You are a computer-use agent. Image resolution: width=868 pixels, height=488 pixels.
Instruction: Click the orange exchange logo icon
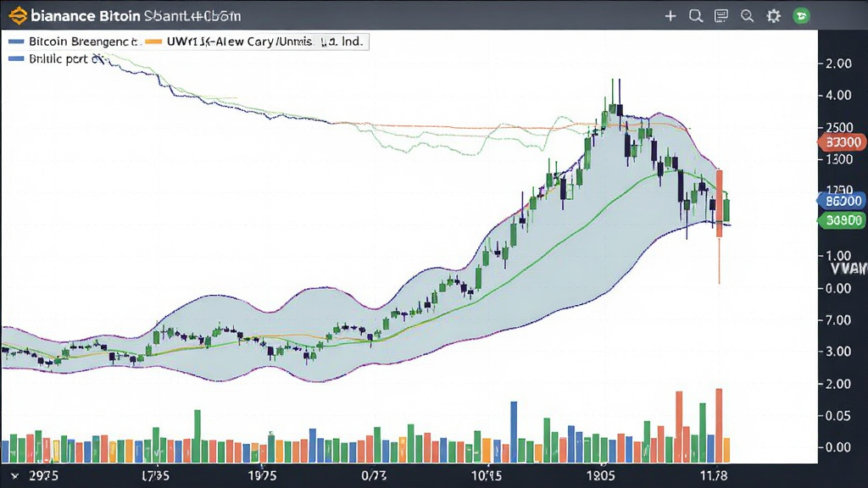tap(18, 15)
